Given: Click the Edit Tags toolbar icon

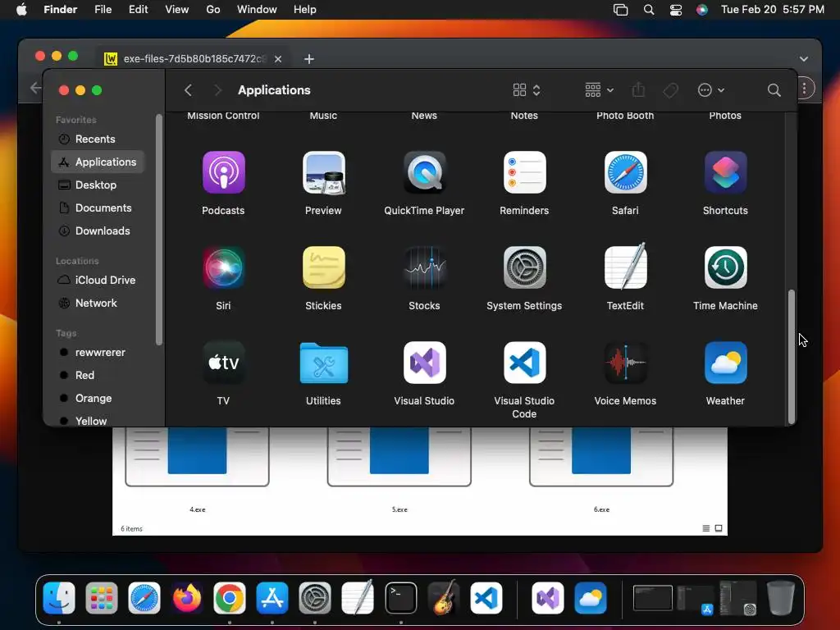Looking at the screenshot, I should [x=671, y=90].
